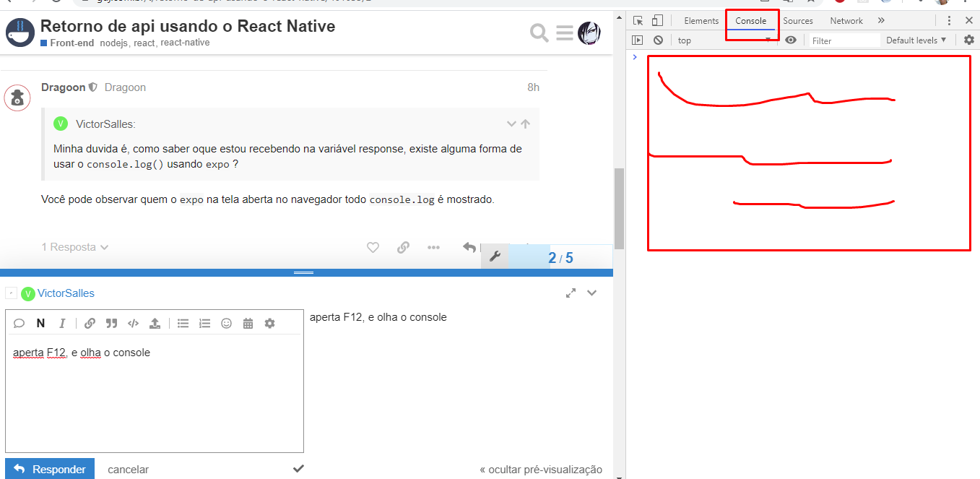Expand the '1 Resposta' replies
This screenshot has height=479, width=980.
pyautogui.click(x=75, y=247)
